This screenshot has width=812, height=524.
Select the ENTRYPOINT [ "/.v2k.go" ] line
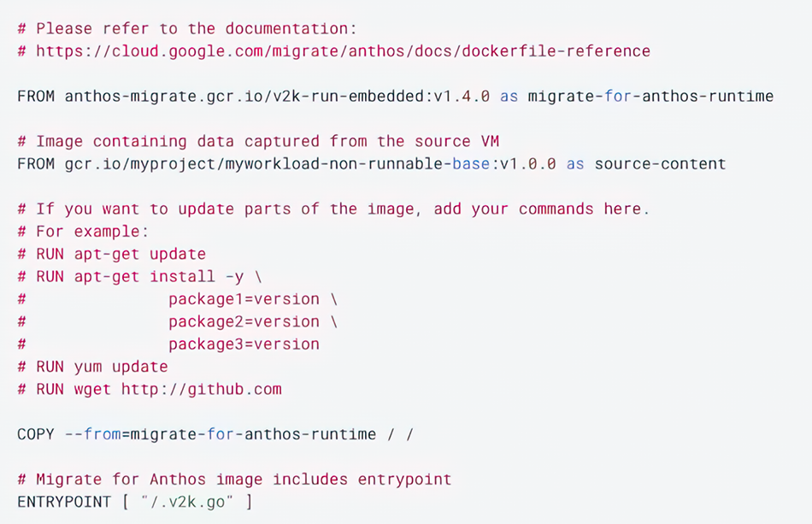(135, 503)
